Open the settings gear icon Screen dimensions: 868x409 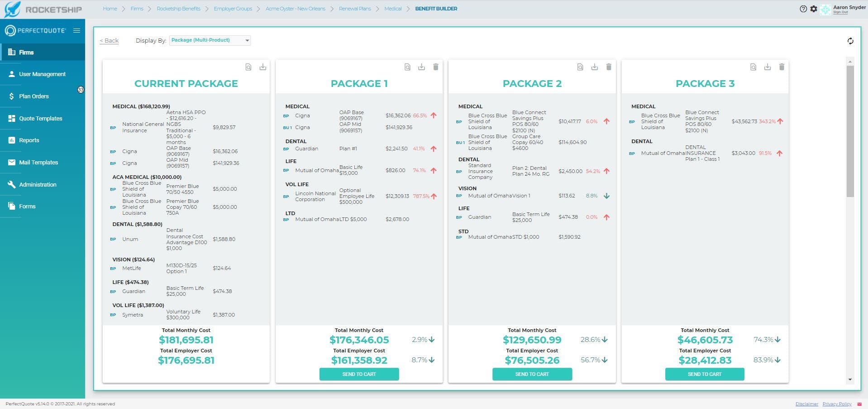[x=814, y=9]
